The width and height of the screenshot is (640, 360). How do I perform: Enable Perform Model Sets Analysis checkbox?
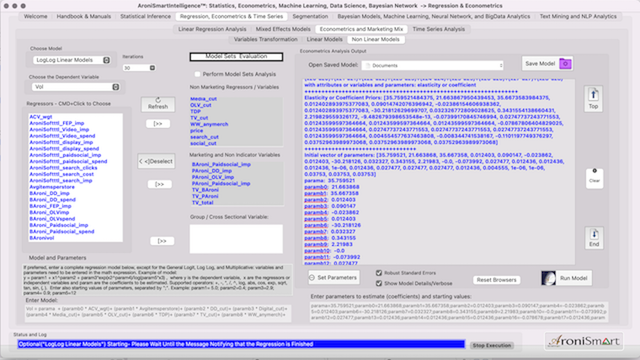(x=198, y=74)
